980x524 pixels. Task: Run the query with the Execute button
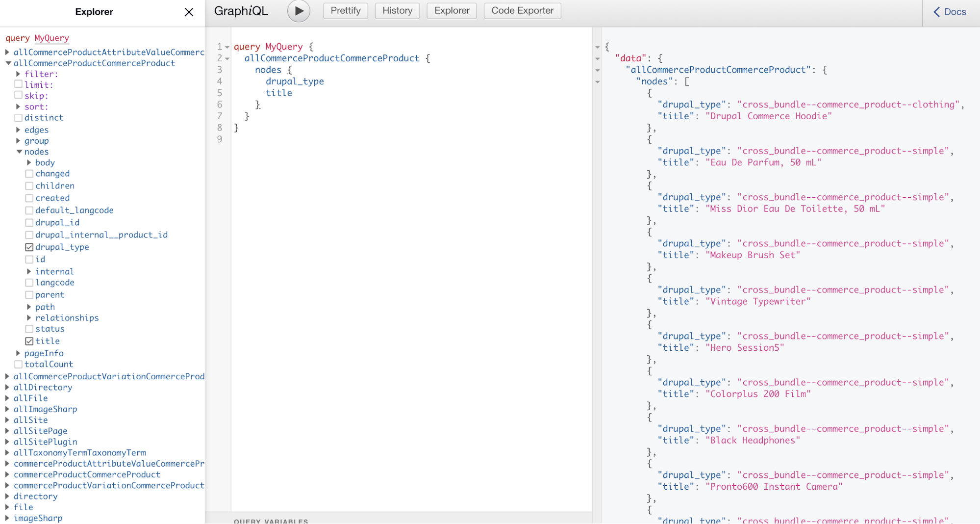[x=299, y=10]
